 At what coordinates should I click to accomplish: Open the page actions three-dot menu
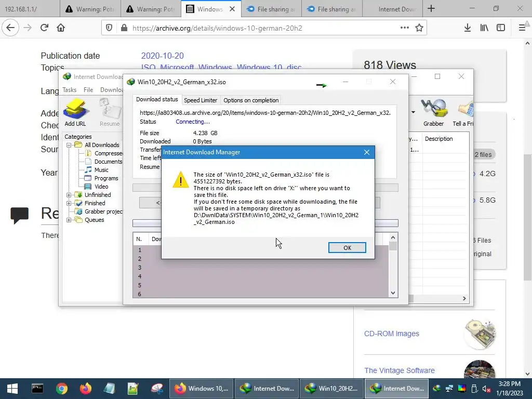click(404, 28)
